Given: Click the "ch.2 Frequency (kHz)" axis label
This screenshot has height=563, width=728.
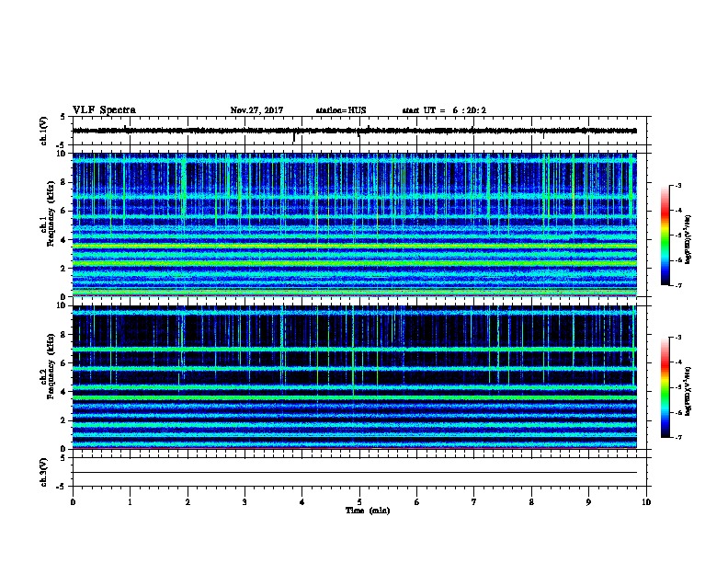Looking at the screenshot, I should (x=47, y=366).
